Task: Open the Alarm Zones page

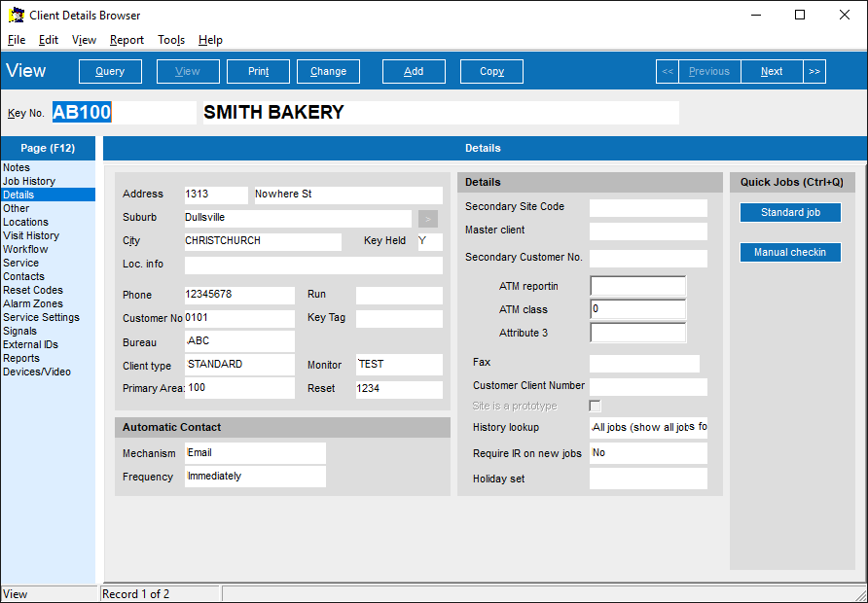Action: tap(48, 303)
